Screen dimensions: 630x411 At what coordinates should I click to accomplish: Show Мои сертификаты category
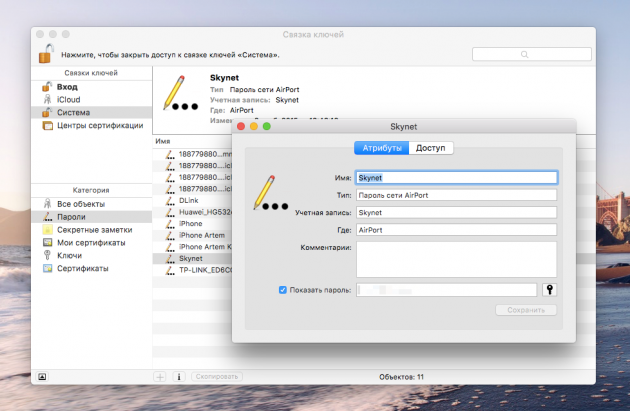[90, 242]
